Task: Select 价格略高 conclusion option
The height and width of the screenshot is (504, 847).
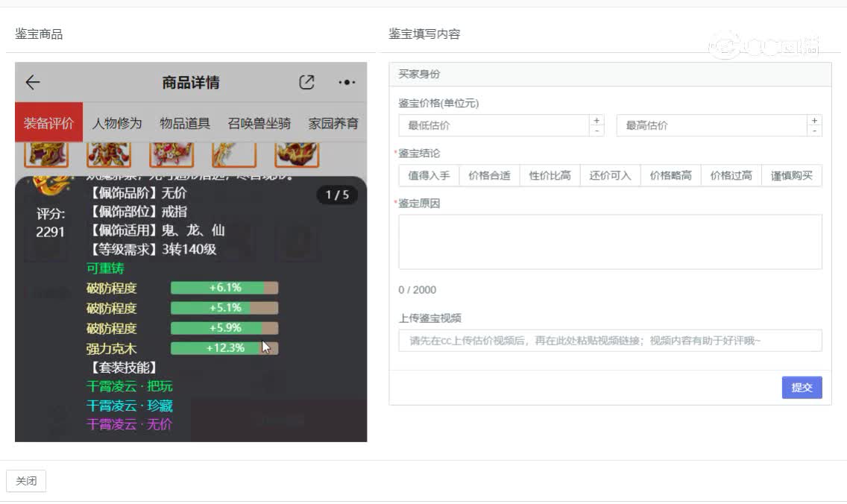Action: [671, 175]
